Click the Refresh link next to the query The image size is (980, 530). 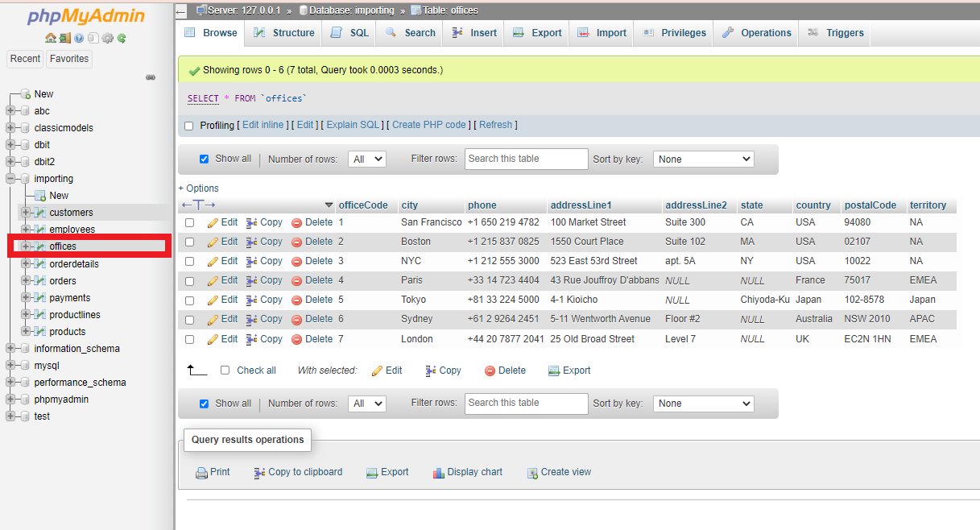(x=495, y=124)
